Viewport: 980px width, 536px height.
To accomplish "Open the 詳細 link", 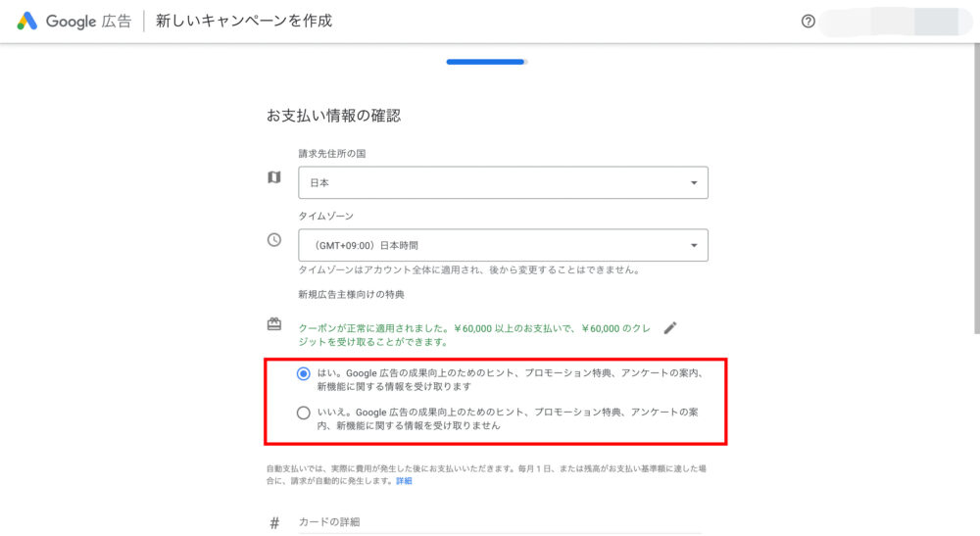I will (404, 481).
